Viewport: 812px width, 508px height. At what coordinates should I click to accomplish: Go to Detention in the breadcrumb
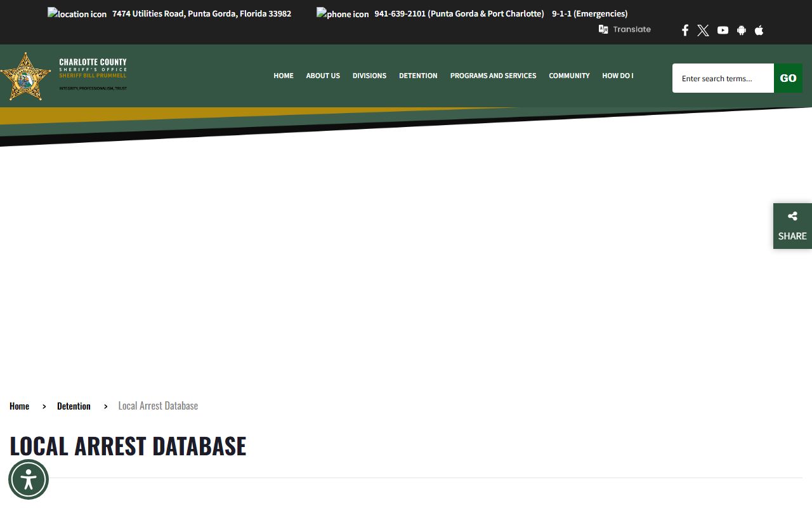click(x=74, y=406)
